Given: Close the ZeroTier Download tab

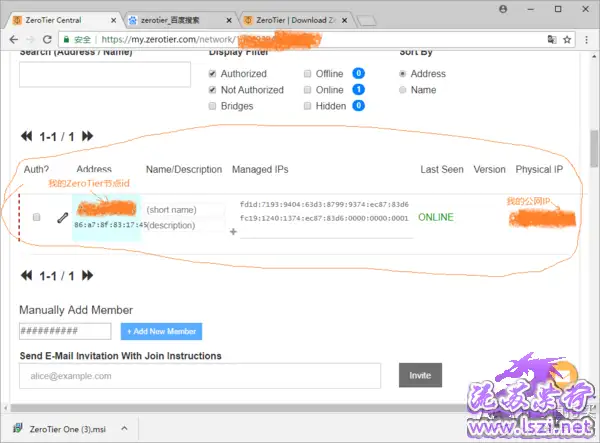Looking at the screenshot, I should tap(344, 20).
